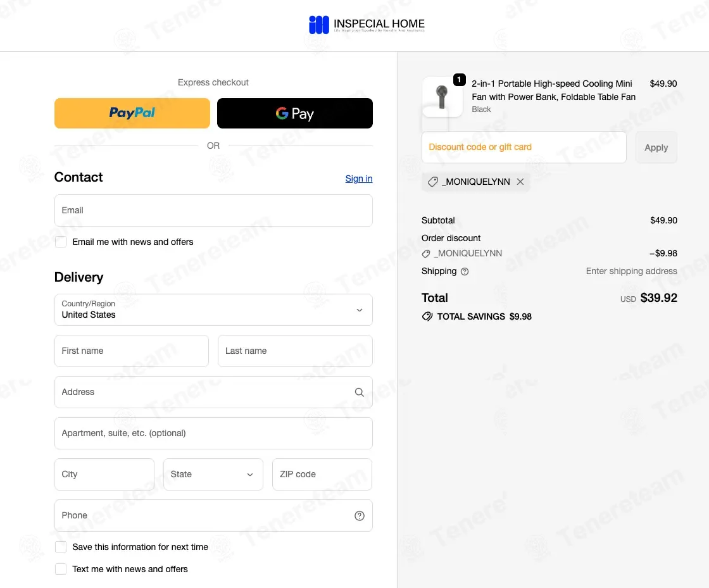Focus the ZIP code field
Viewport: 709px width, 588px height.
[x=322, y=474]
